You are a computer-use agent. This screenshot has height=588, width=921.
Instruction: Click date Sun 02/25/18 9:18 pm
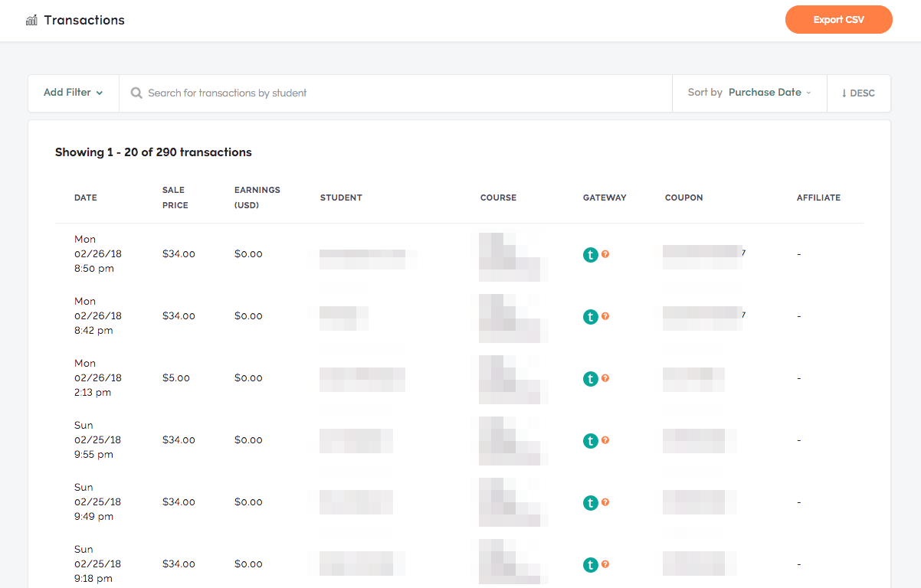coord(98,564)
